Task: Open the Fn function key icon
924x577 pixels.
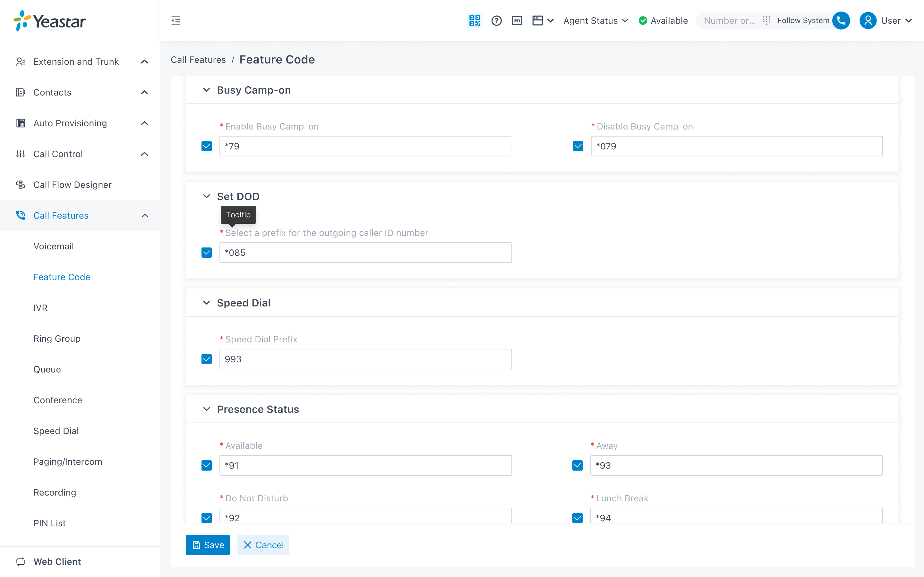Action: (517, 21)
